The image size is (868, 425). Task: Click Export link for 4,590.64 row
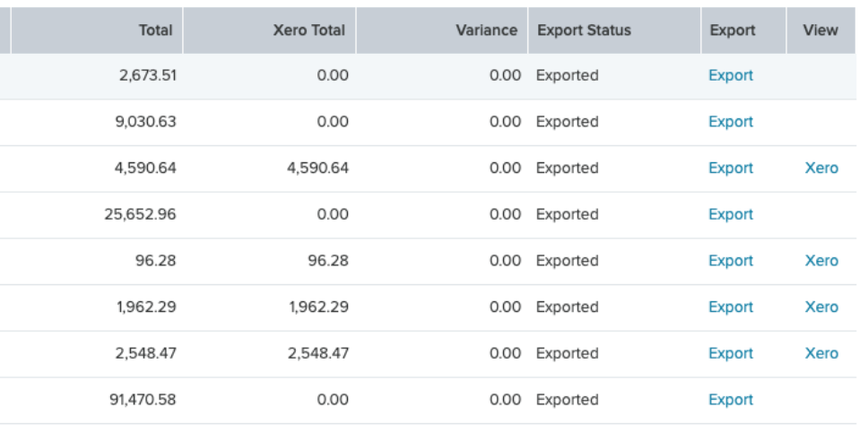click(731, 169)
